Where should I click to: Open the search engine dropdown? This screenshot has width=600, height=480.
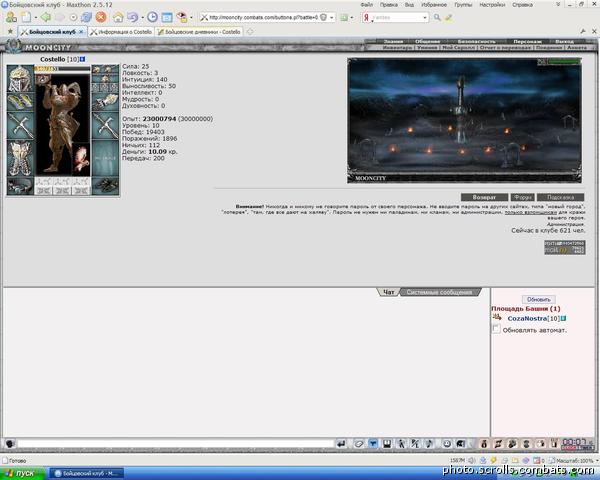(425, 18)
